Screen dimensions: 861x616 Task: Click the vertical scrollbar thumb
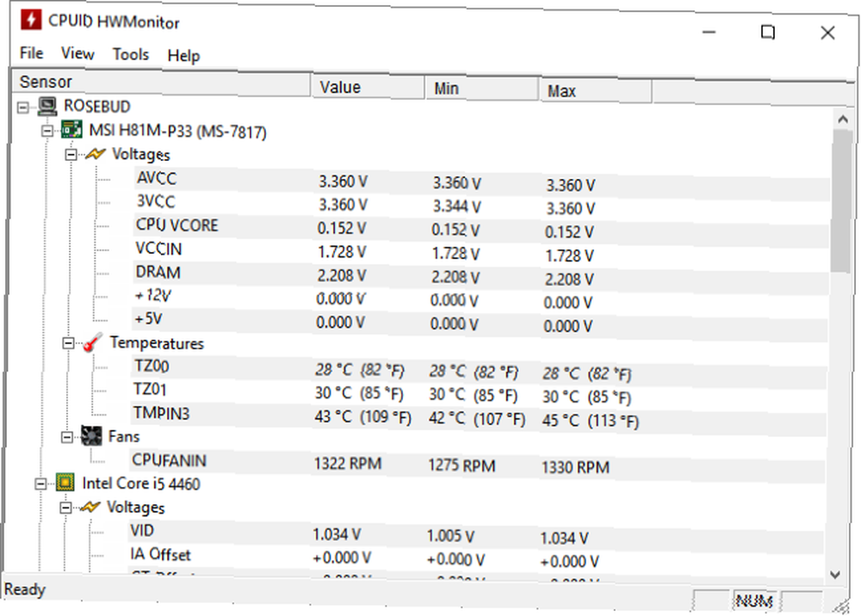pyautogui.click(x=841, y=200)
